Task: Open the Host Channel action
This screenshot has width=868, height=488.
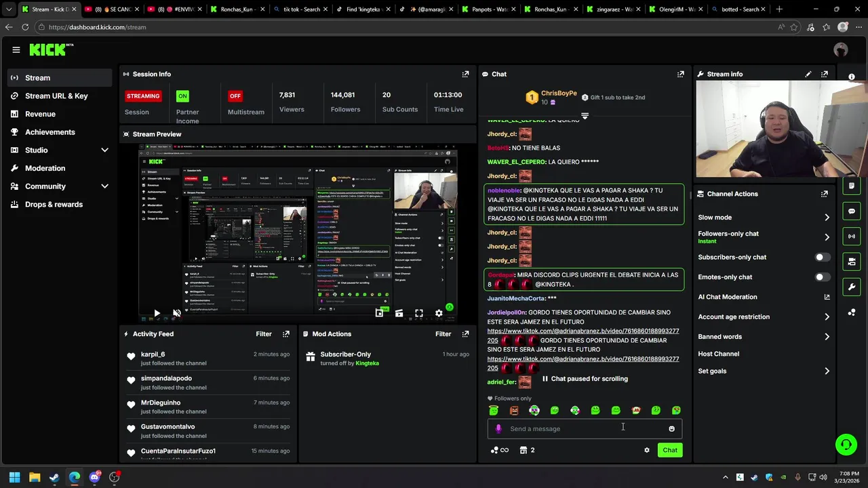Action: click(x=718, y=354)
